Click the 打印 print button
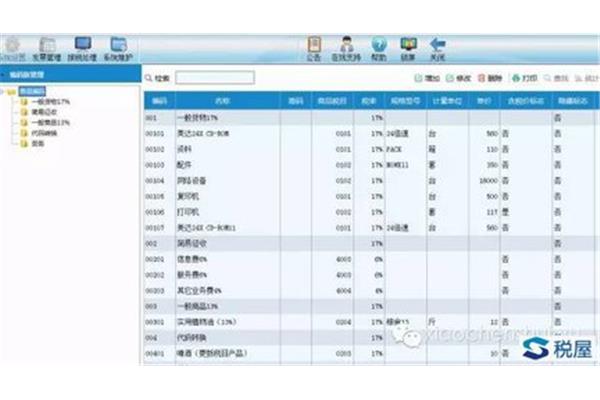This screenshot has height=400, width=600. point(525,78)
